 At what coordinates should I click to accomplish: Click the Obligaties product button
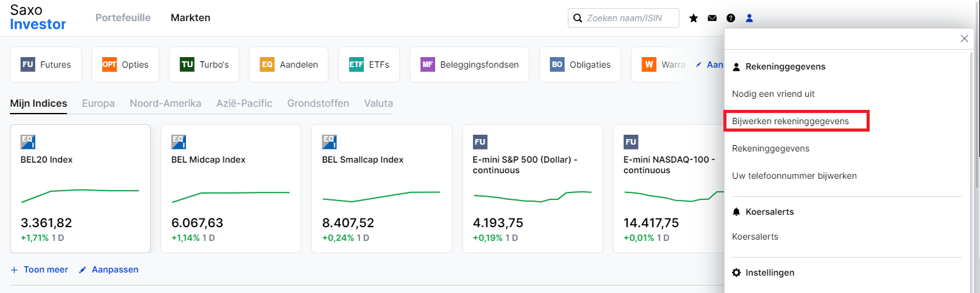pyautogui.click(x=580, y=65)
